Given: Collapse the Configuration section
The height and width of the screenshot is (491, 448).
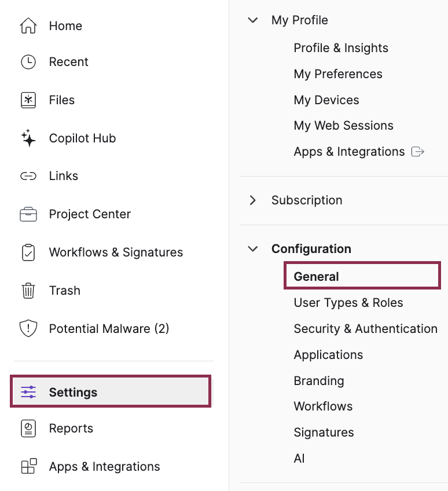Looking at the screenshot, I should click(x=253, y=248).
